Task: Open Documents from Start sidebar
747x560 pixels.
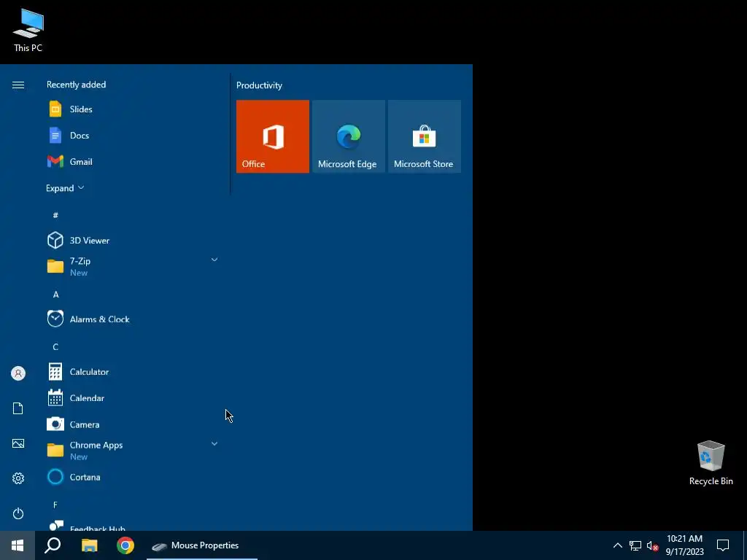Action: pyautogui.click(x=18, y=408)
